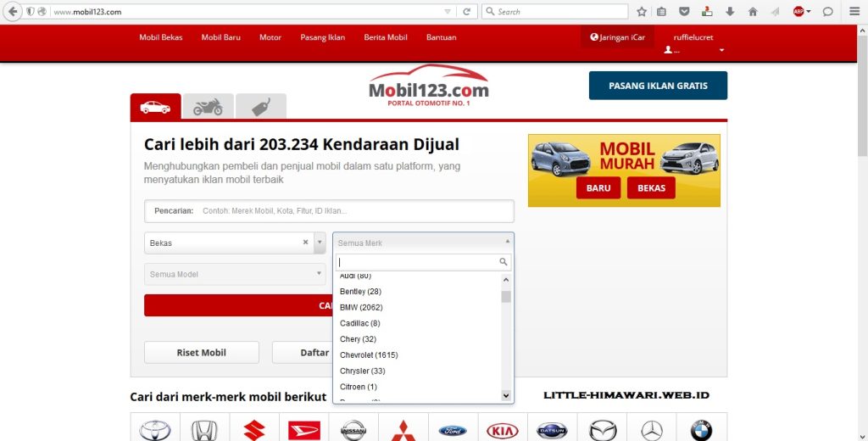868x441 pixels.
Task: Bookmark this page with the star icon
Action: pos(642,12)
